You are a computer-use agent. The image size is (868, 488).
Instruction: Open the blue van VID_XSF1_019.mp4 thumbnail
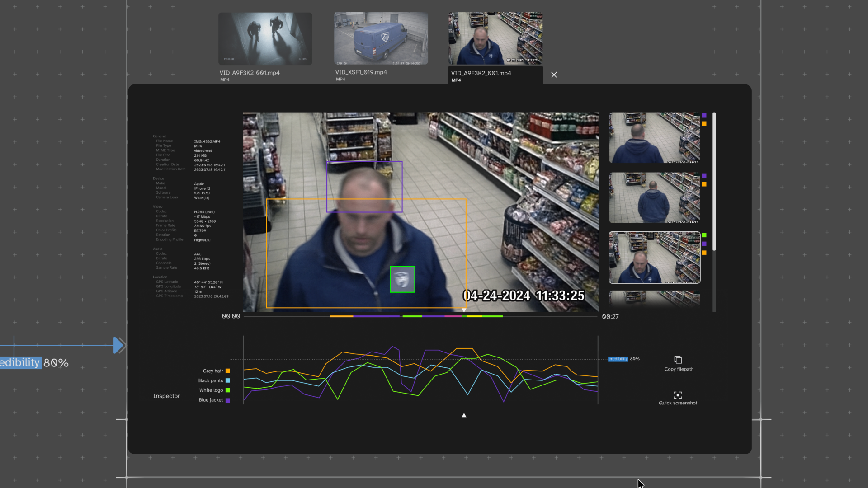click(x=381, y=39)
